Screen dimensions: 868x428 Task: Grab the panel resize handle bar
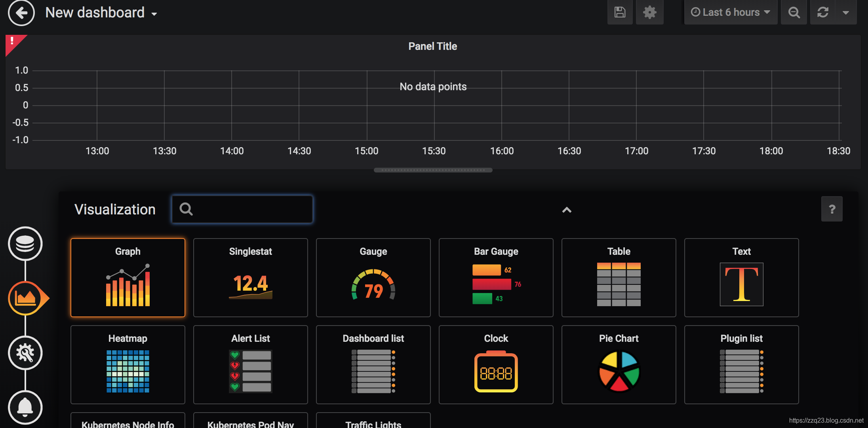pyautogui.click(x=433, y=170)
